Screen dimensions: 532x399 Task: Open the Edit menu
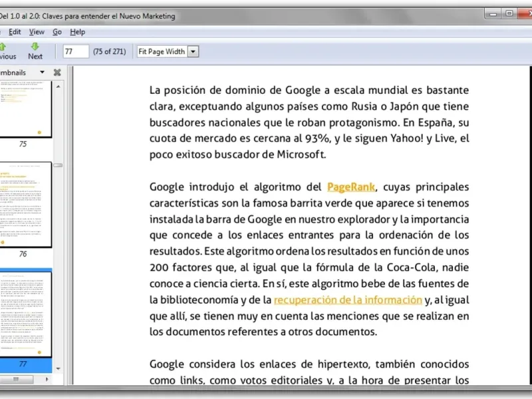point(15,32)
